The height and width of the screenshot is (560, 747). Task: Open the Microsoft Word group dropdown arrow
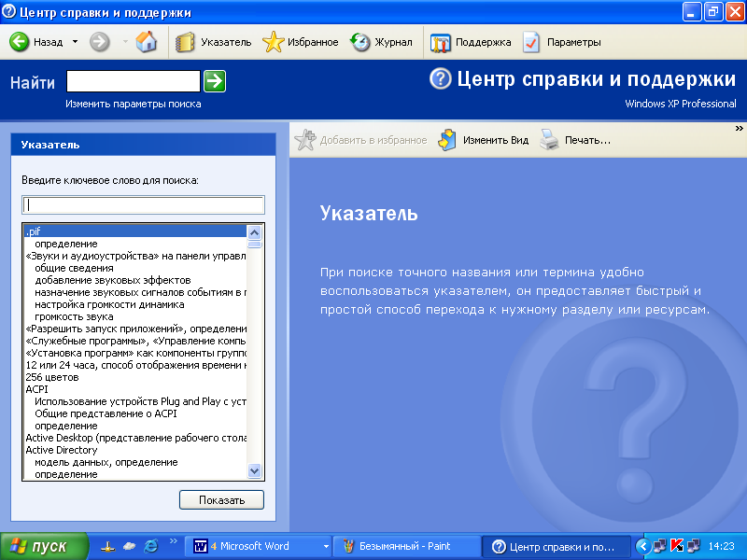point(326,547)
